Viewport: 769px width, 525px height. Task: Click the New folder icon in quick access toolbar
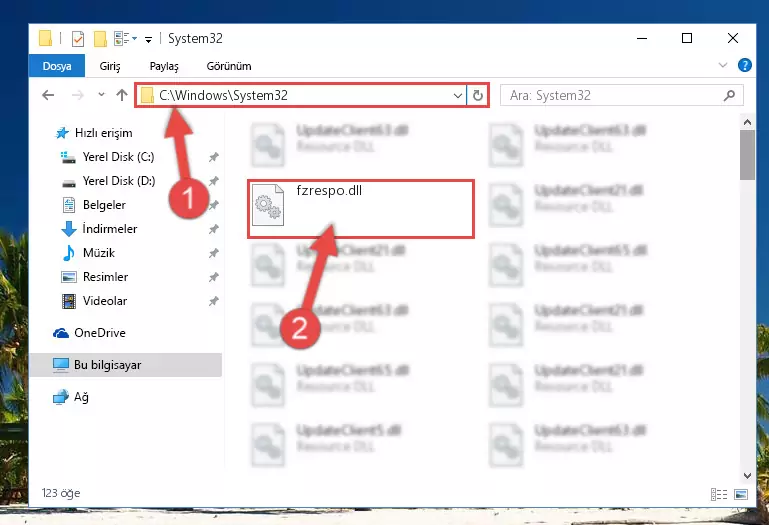tap(100, 38)
